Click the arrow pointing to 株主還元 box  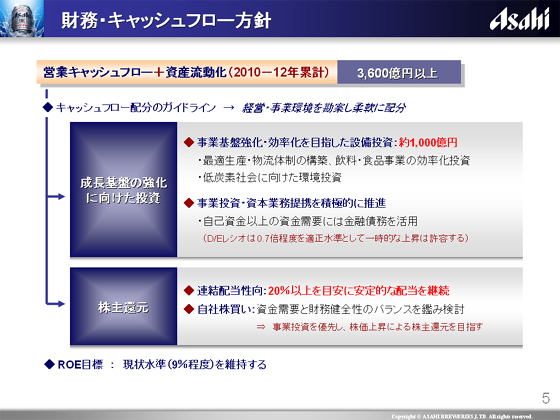(56, 304)
